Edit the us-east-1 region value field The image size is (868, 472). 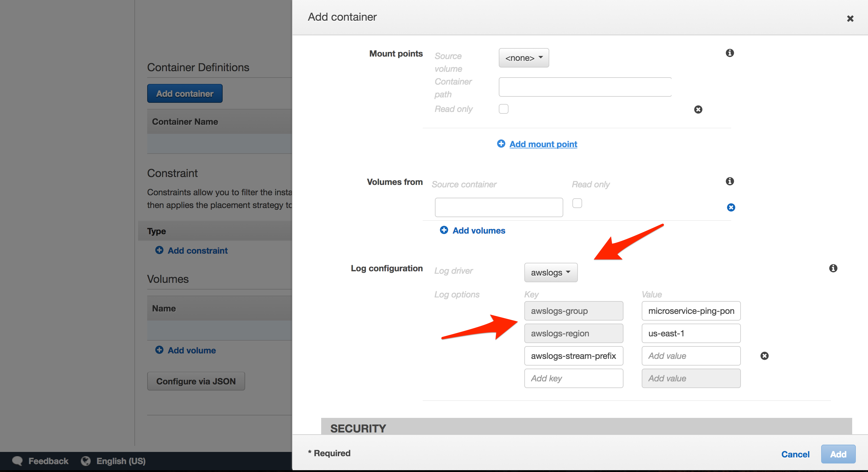click(x=690, y=333)
